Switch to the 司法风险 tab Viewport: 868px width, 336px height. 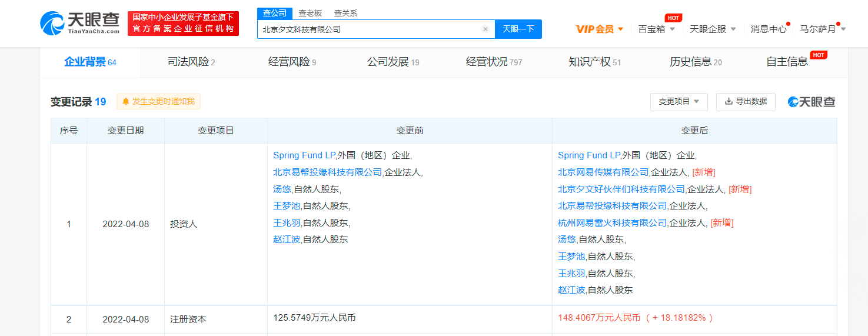coord(191,62)
